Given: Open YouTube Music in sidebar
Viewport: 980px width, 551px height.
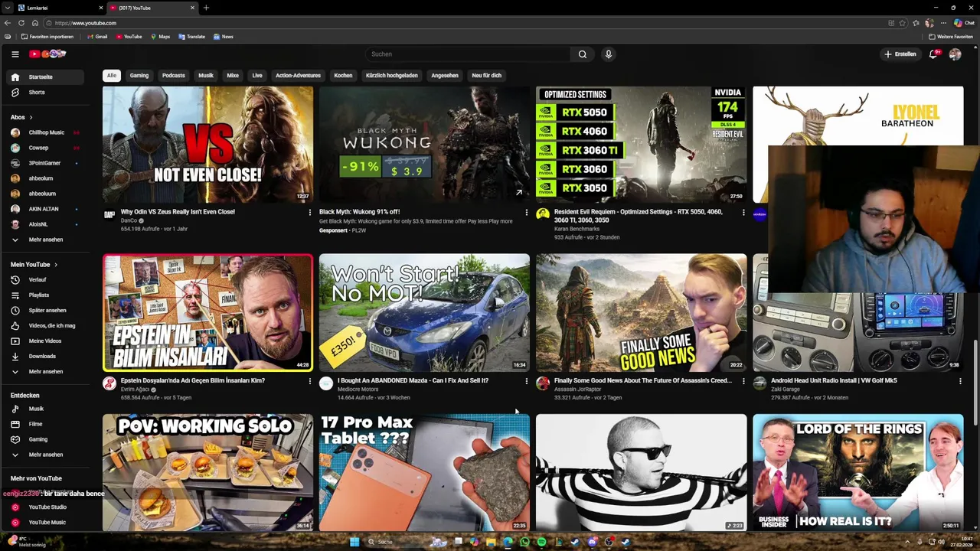Looking at the screenshot, I should tap(47, 522).
